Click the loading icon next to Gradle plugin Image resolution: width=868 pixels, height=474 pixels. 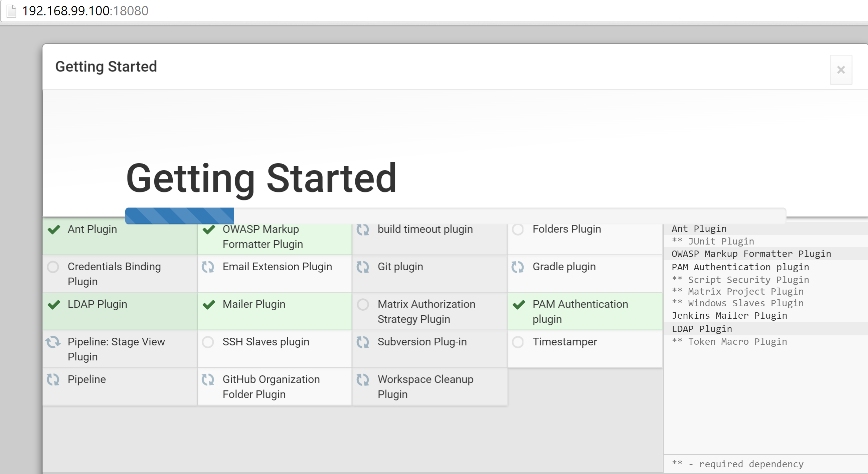click(x=518, y=267)
